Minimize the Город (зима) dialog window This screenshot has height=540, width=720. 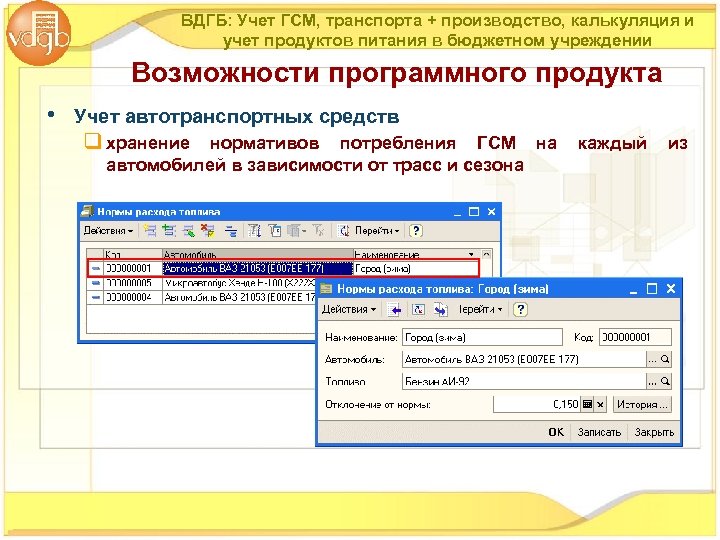coord(634,290)
